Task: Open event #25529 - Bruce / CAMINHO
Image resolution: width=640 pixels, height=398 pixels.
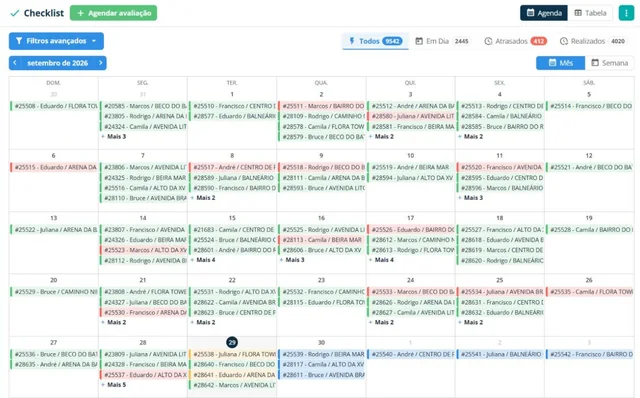Action: click(x=54, y=292)
